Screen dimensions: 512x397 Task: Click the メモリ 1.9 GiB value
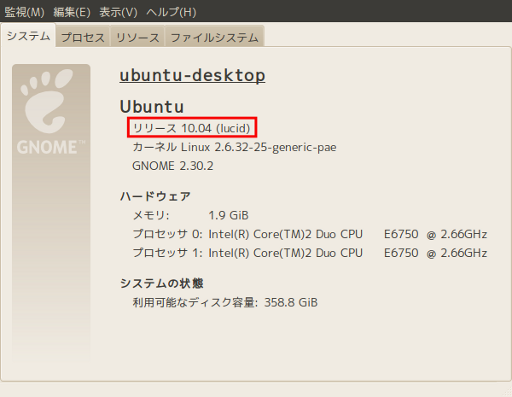pos(229,215)
